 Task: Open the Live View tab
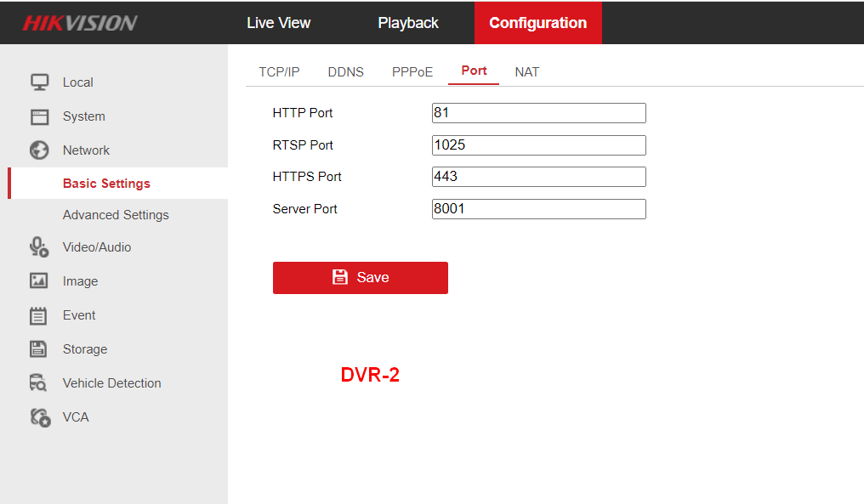click(278, 23)
